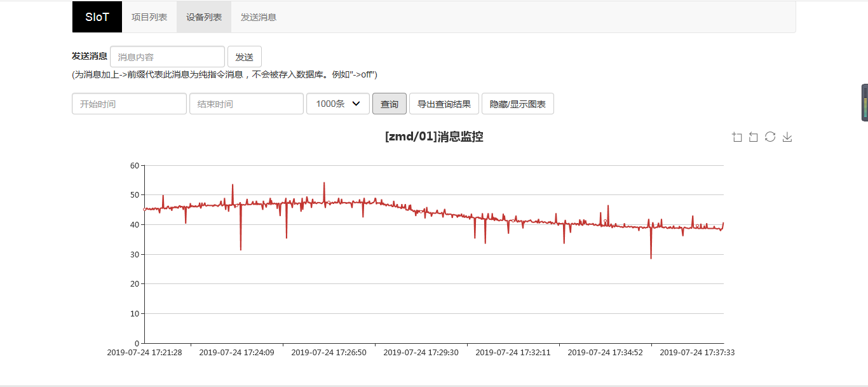Click the chart title [zmd/01]消息监控

click(434, 137)
